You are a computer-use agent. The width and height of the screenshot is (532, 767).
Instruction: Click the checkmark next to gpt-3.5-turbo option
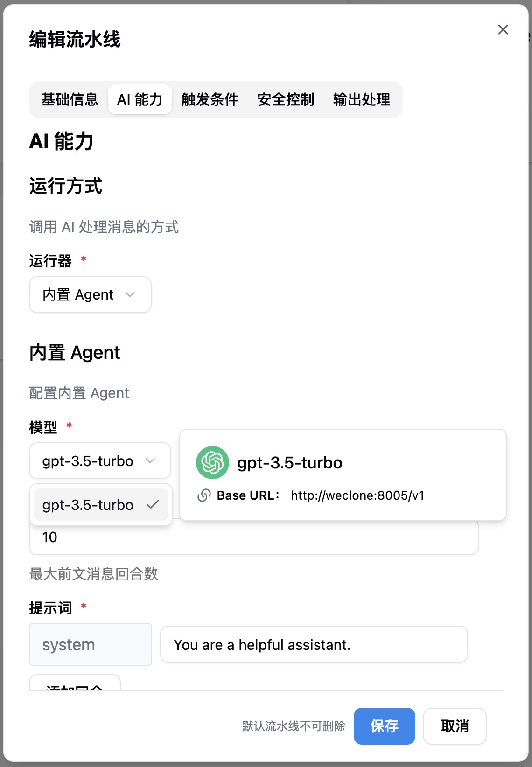(153, 504)
